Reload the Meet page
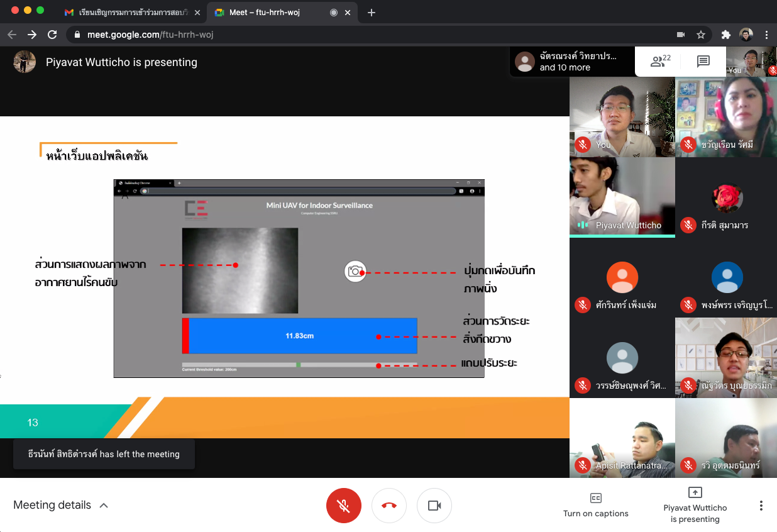777x532 pixels. 52,35
